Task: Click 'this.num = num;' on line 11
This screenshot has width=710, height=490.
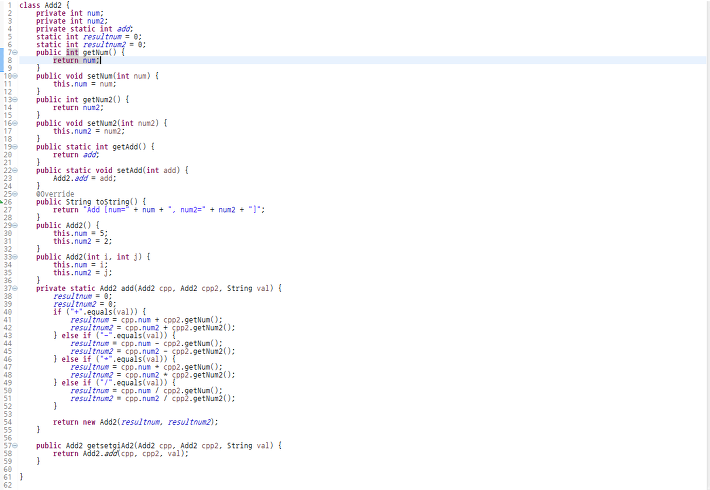Action: coord(85,84)
